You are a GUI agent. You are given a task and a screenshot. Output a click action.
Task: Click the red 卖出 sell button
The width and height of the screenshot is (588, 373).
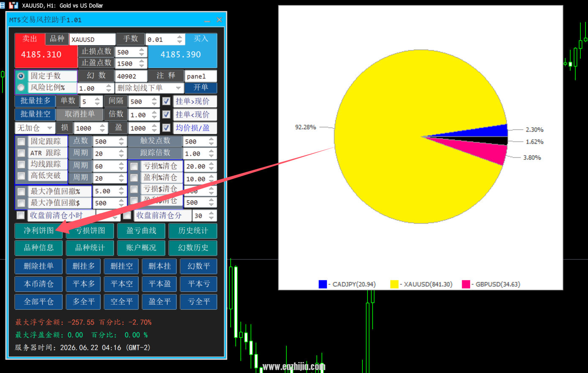pos(46,51)
